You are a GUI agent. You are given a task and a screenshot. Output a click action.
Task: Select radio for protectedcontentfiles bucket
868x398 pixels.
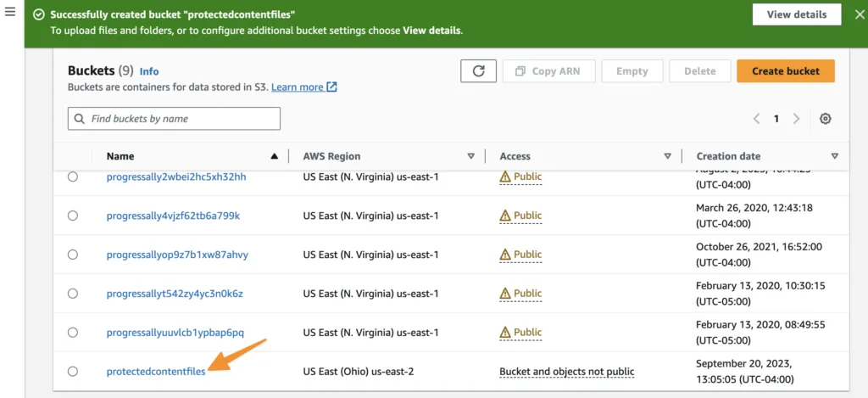tap(73, 372)
